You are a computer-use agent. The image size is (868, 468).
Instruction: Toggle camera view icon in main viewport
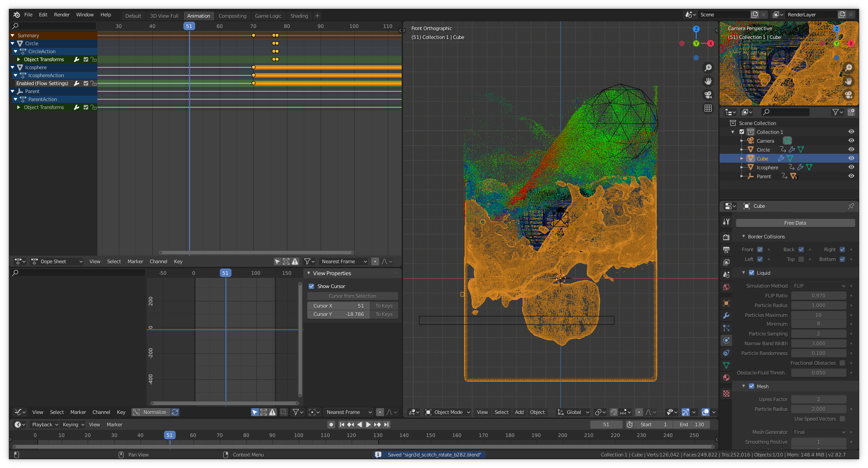(x=708, y=95)
